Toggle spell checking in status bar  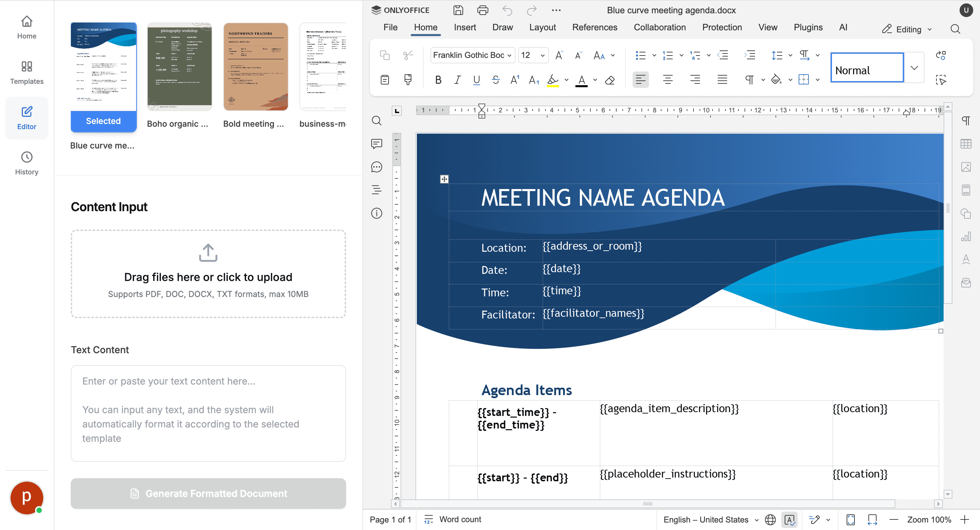point(789,520)
